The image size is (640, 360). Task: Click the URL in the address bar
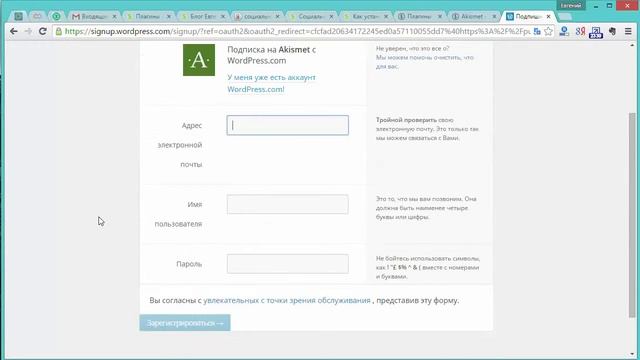(x=297, y=31)
